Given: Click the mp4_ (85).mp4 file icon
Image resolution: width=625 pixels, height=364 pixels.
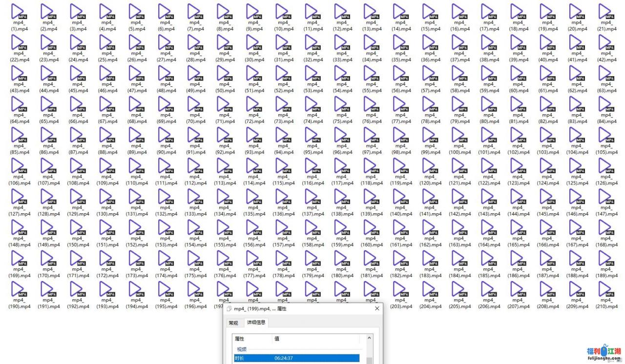Looking at the screenshot, I should pos(20,136).
